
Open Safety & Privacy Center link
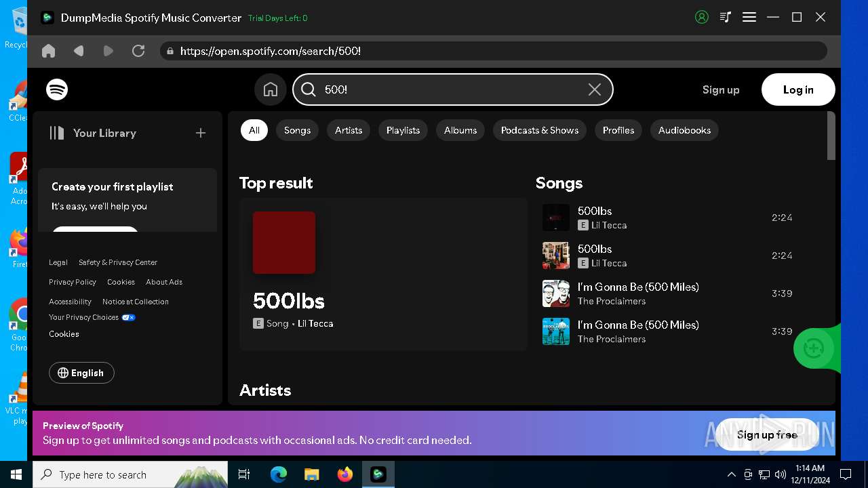pyautogui.click(x=118, y=262)
